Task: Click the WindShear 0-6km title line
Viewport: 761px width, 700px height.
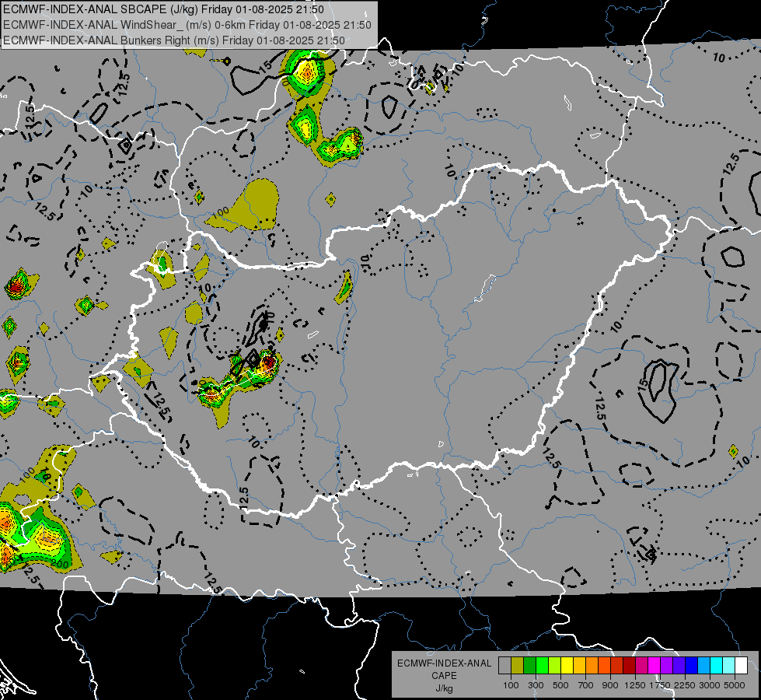Action: pyautogui.click(x=187, y=25)
